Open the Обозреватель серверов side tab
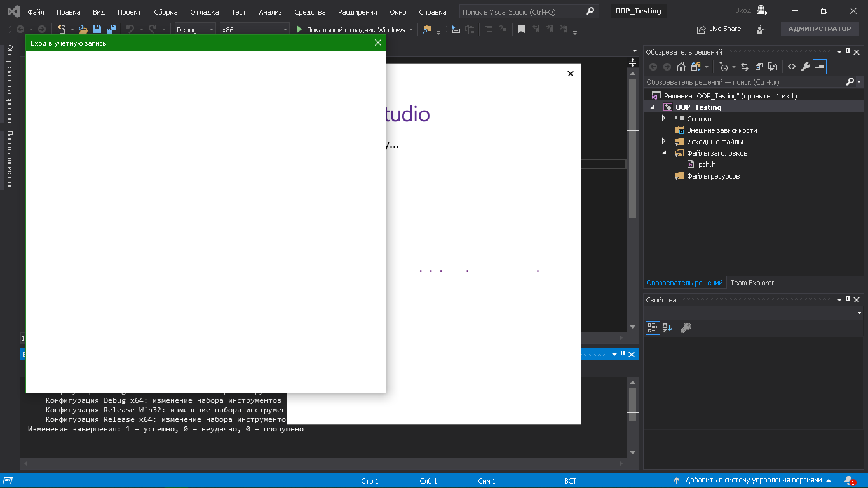The height and width of the screenshot is (488, 868). (10, 83)
